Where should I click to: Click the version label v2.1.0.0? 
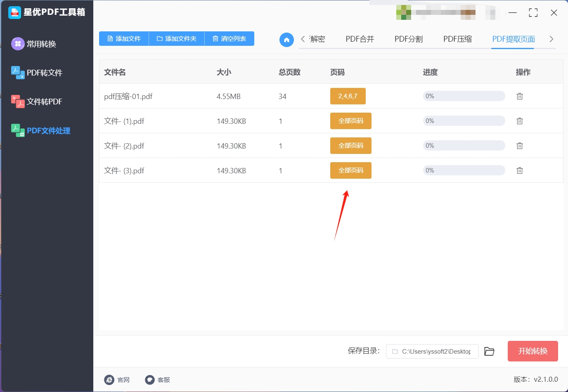[536, 379]
